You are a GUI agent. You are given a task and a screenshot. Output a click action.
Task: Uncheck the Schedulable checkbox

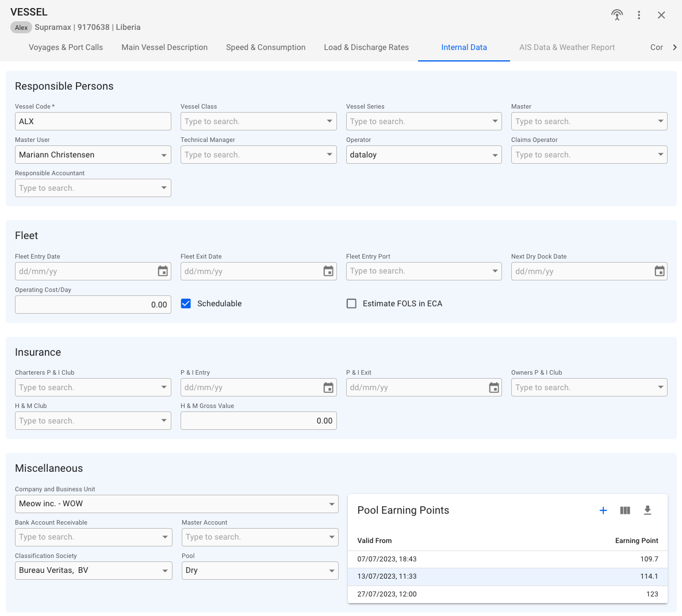186,303
